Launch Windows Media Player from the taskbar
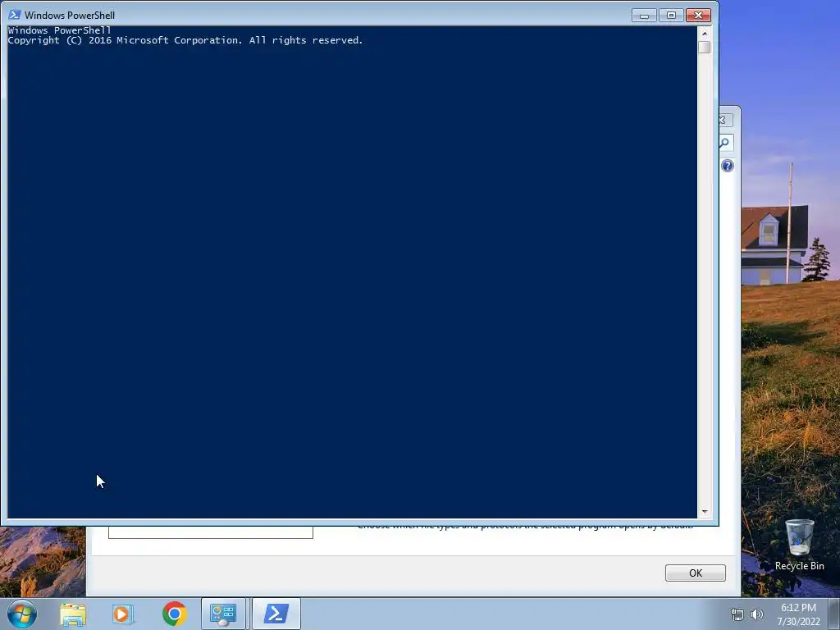840x630 pixels. pyautogui.click(x=123, y=614)
